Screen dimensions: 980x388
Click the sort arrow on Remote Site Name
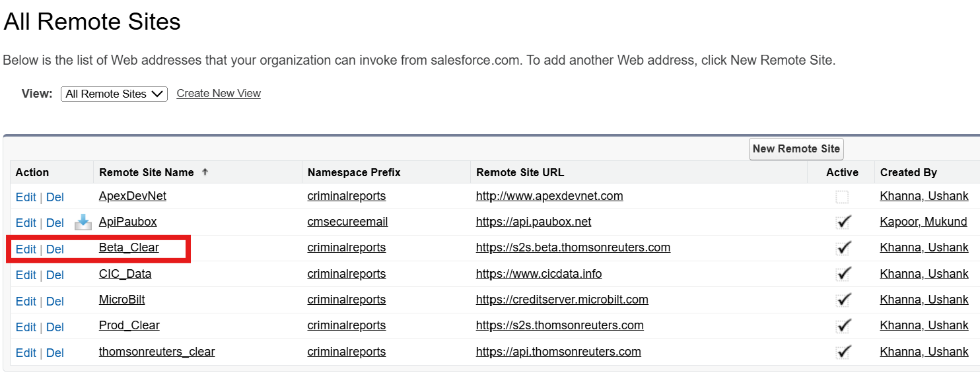pos(205,172)
